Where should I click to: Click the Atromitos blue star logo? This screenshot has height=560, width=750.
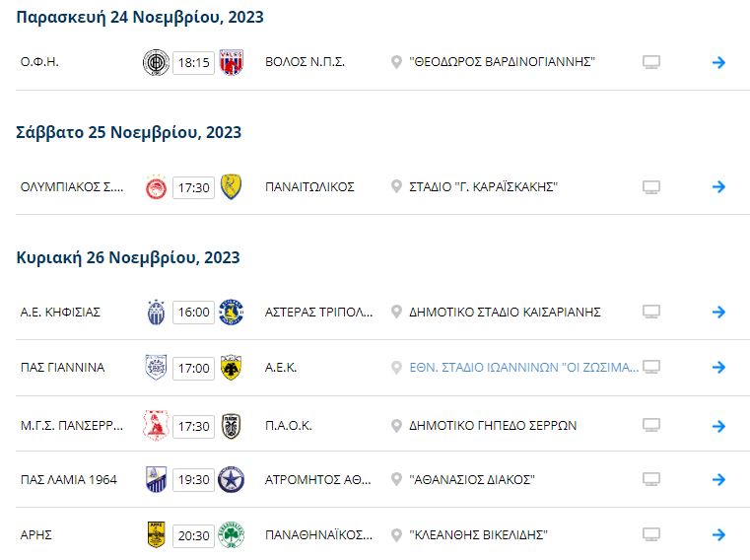(x=231, y=479)
